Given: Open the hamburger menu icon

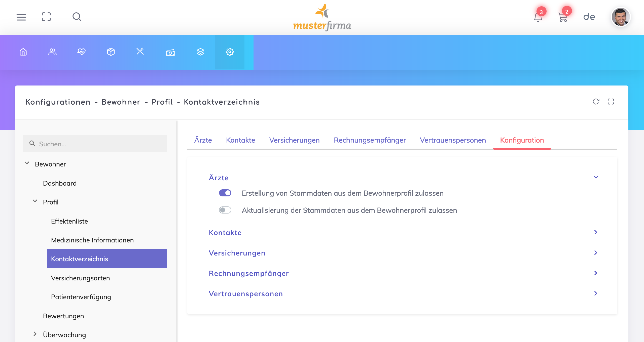Looking at the screenshot, I should click(21, 17).
